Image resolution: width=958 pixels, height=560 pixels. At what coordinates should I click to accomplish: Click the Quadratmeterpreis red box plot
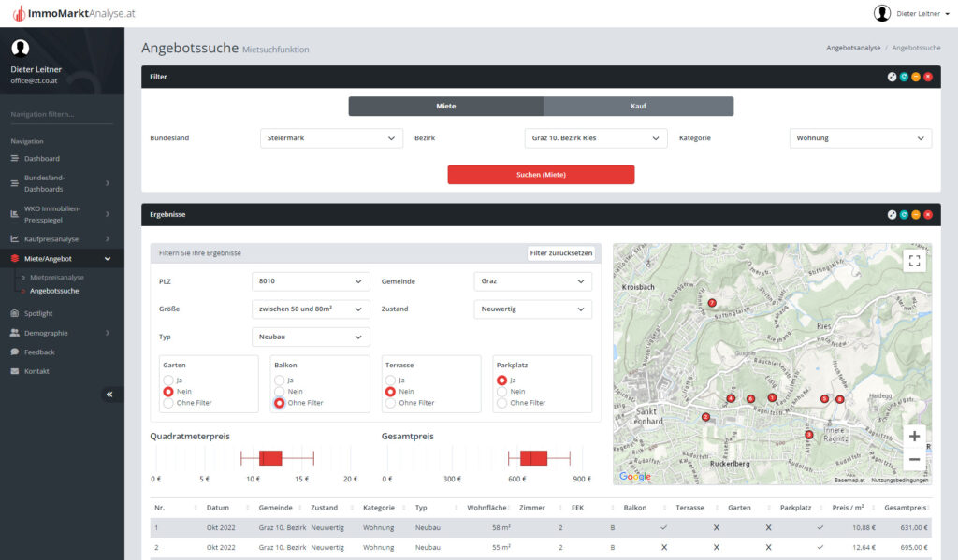pyautogui.click(x=270, y=457)
